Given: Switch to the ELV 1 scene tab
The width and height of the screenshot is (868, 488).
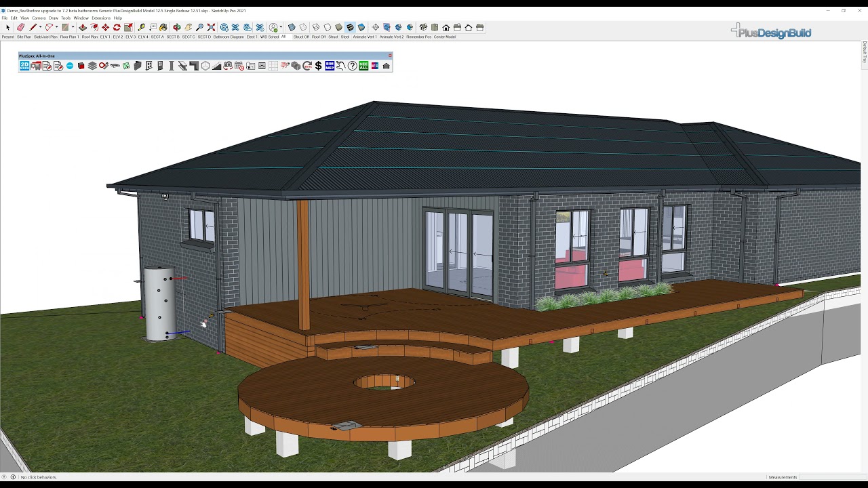Looking at the screenshot, I should (105, 37).
